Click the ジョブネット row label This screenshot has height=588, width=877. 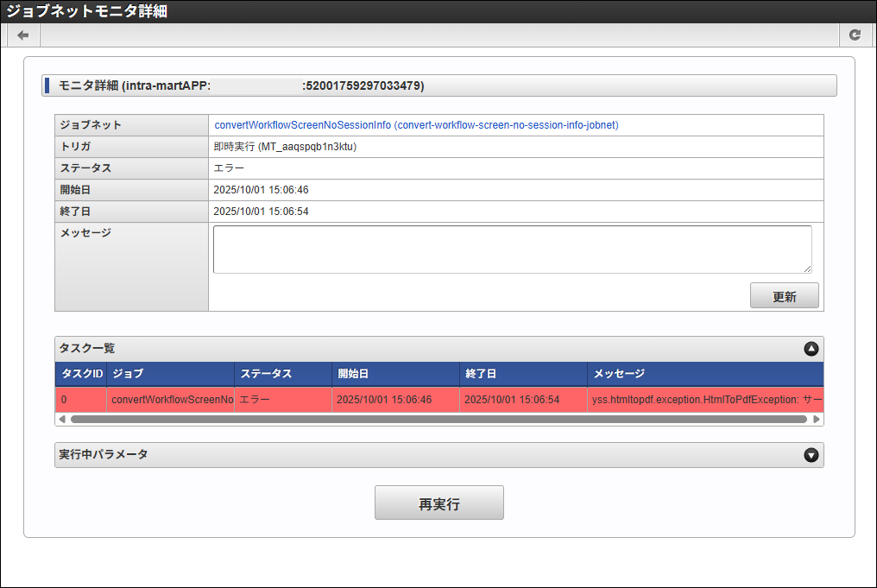point(91,124)
